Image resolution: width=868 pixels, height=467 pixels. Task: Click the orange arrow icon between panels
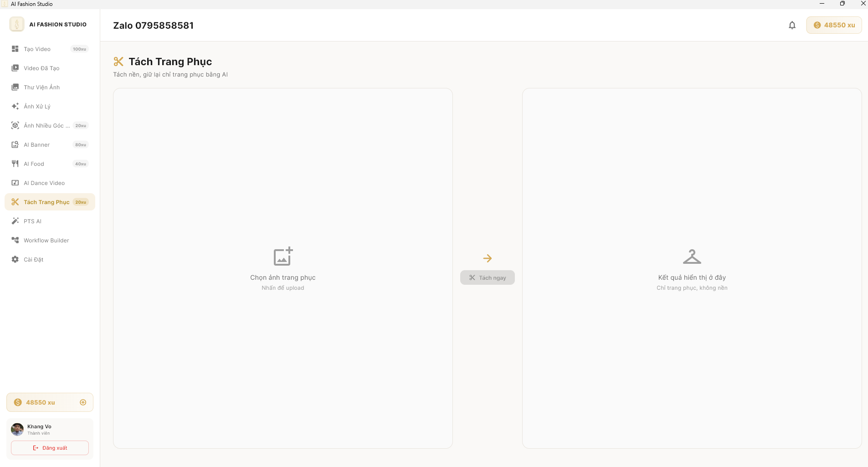[487, 258]
